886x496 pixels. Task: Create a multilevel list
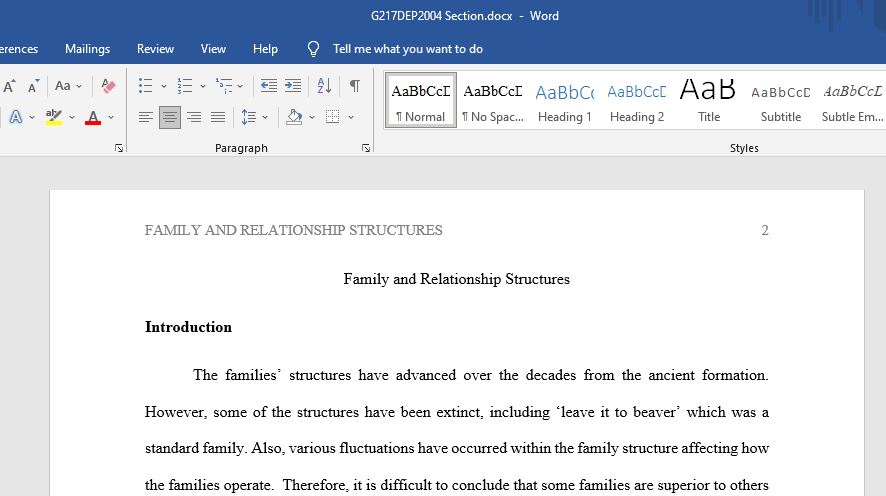pyautogui.click(x=224, y=86)
